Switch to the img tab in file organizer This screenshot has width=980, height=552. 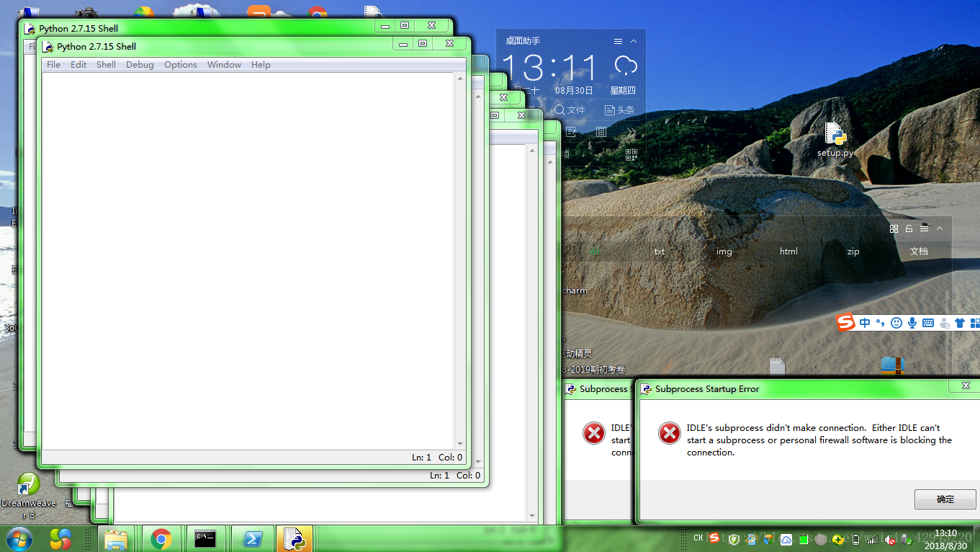tap(724, 251)
